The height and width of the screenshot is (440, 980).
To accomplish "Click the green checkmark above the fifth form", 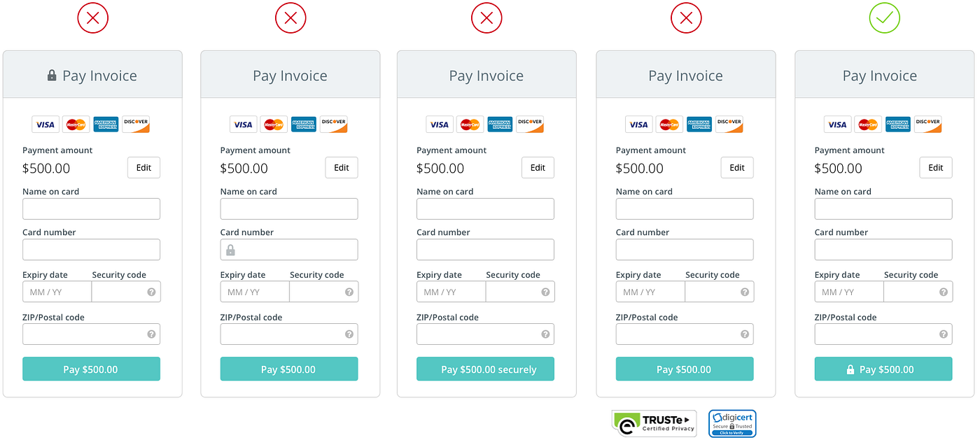I will point(884,17).
